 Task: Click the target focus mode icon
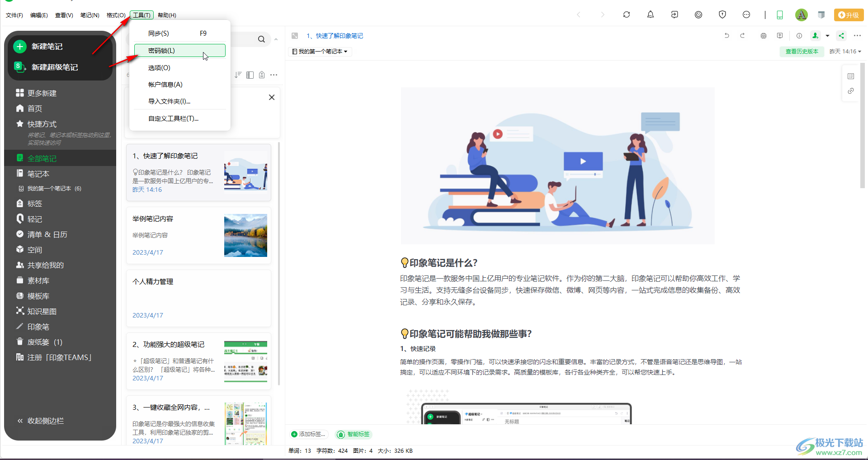[698, 15]
